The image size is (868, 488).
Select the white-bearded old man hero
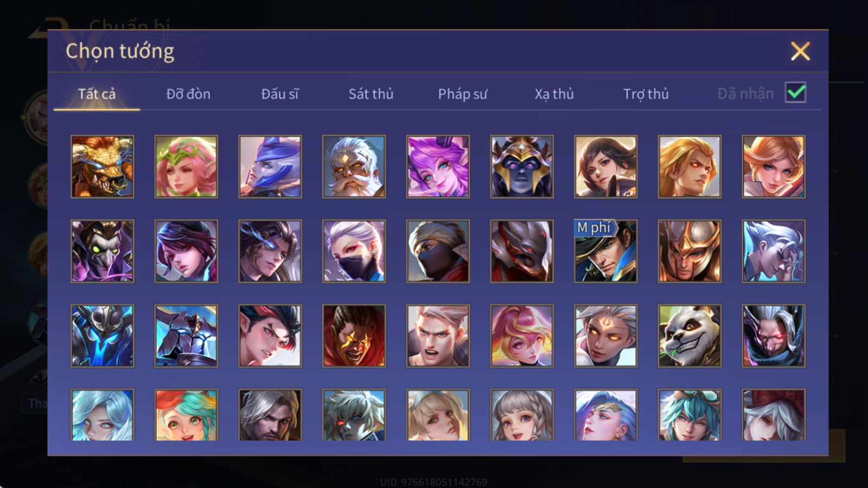point(354,166)
